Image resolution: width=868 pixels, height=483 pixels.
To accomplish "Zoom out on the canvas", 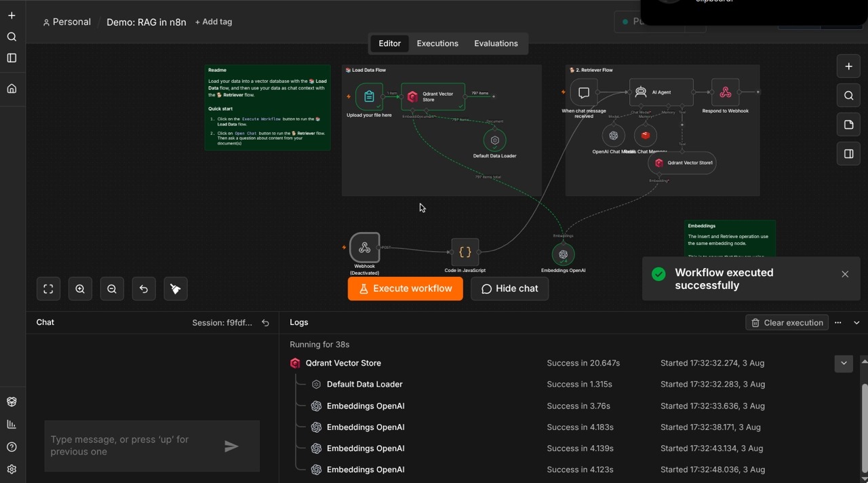I will pos(112,289).
